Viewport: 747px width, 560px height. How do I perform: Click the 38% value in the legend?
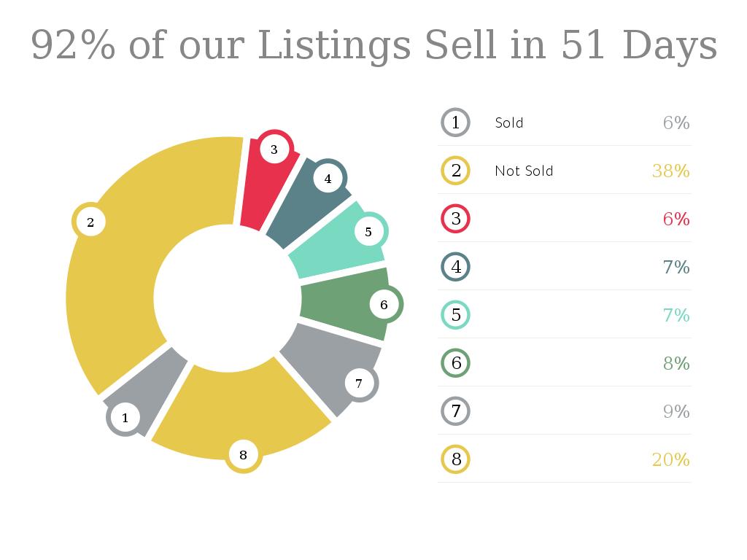(x=670, y=171)
